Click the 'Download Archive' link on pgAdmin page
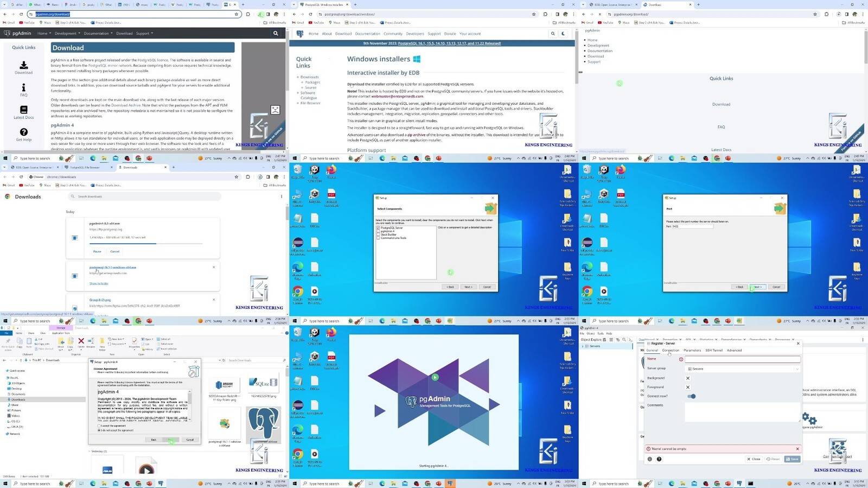 tap(126, 105)
